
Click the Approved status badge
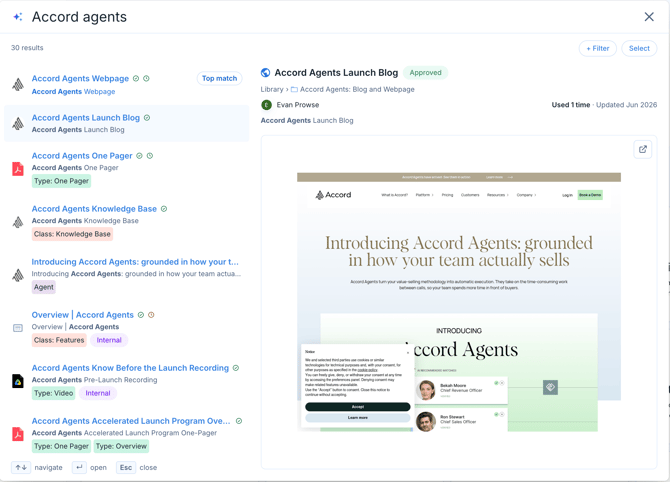(x=425, y=73)
